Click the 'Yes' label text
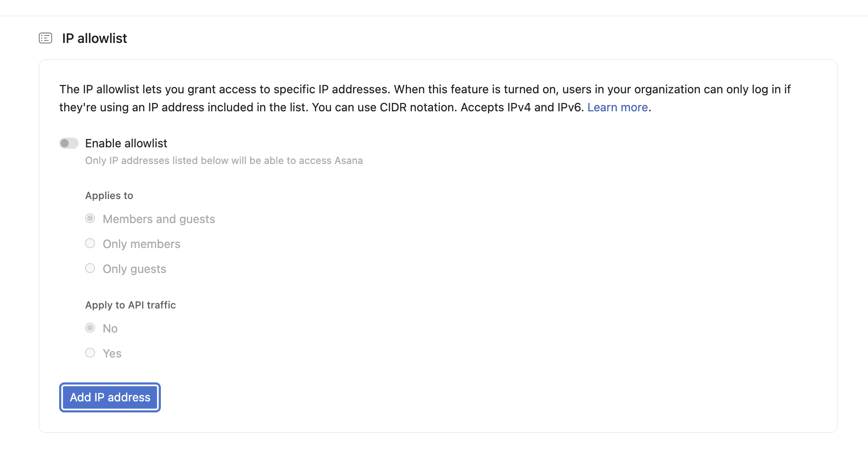This screenshot has height=472, width=868. 112,353
